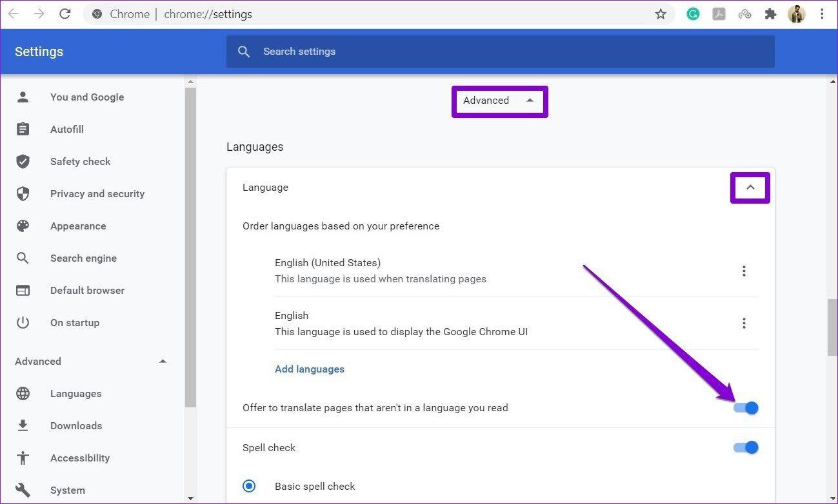838x504 pixels.
Task: Click the browser forward arrow
Action: tap(39, 14)
